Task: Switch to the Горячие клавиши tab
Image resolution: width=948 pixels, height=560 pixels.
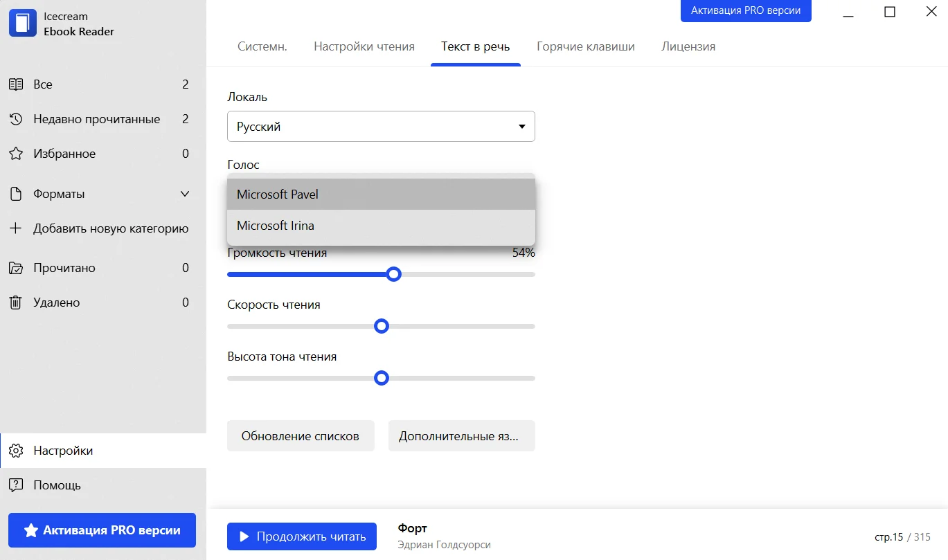Action: 585,46
